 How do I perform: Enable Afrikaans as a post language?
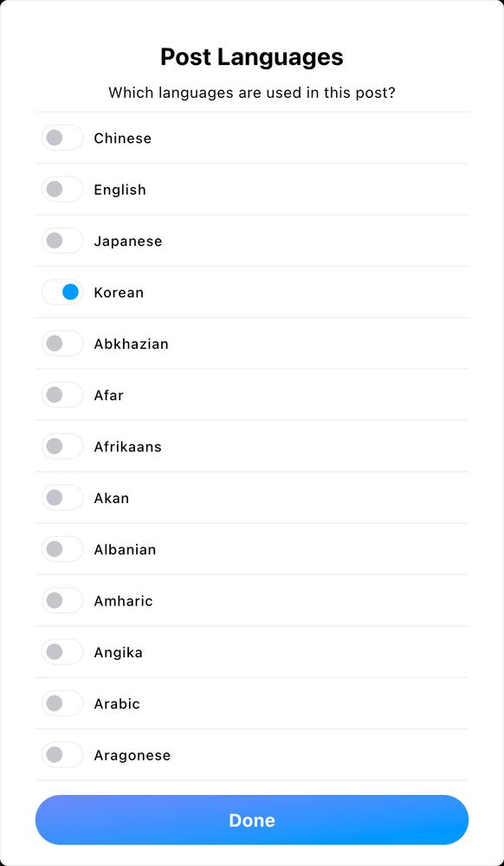(x=61, y=446)
